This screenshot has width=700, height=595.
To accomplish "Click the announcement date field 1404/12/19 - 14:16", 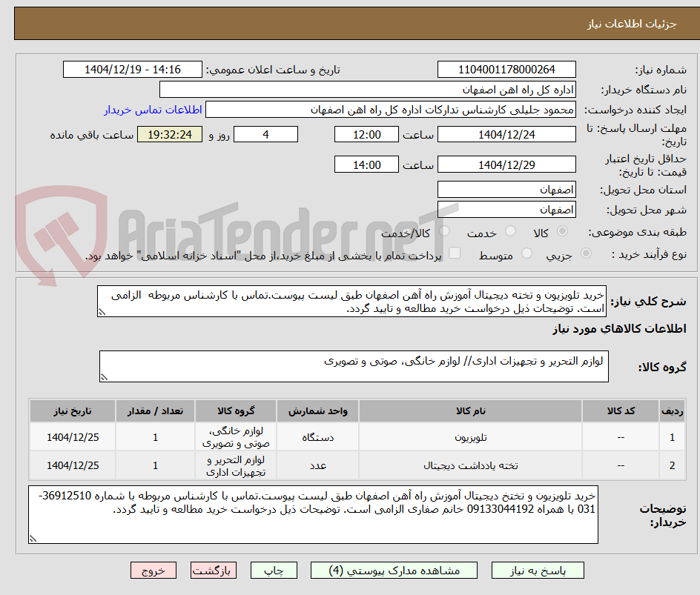I will pos(133,70).
